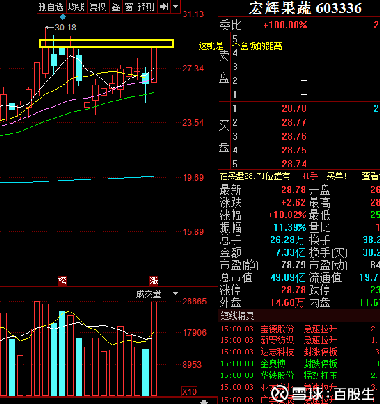This screenshot has height=404, width=380.
Task: Click the arrow icon in chart toolbar
Action: point(164,7)
